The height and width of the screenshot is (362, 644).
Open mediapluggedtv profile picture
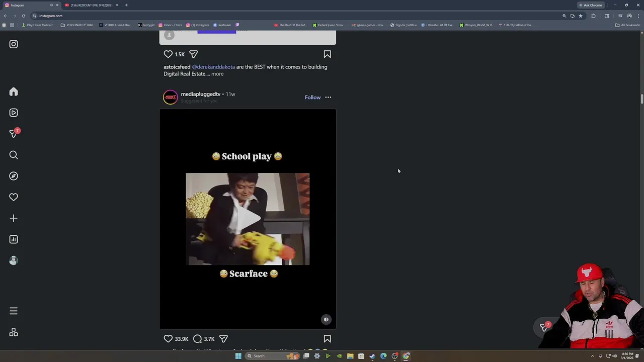[171, 97]
